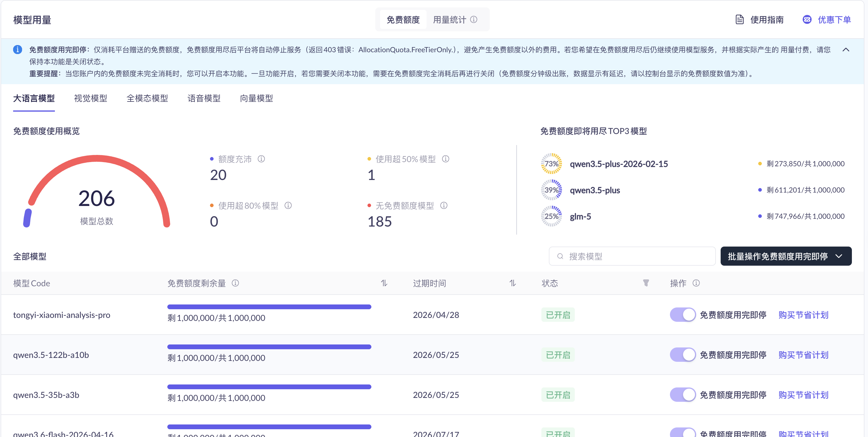
Task: Select the 全模态模型 tab
Action: point(147,98)
